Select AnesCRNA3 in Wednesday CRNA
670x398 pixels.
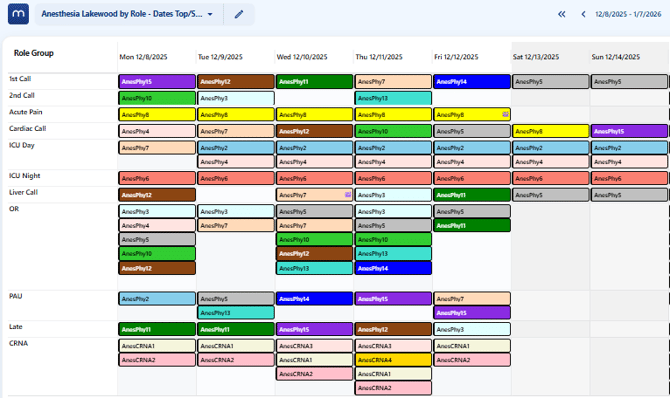pyautogui.click(x=314, y=346)
